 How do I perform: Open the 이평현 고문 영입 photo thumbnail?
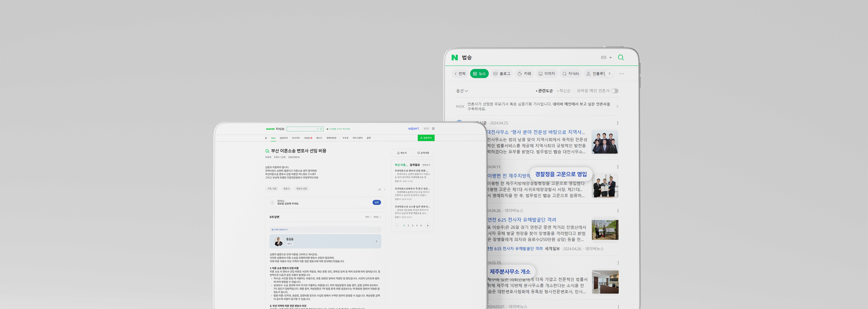pos(605,186)
